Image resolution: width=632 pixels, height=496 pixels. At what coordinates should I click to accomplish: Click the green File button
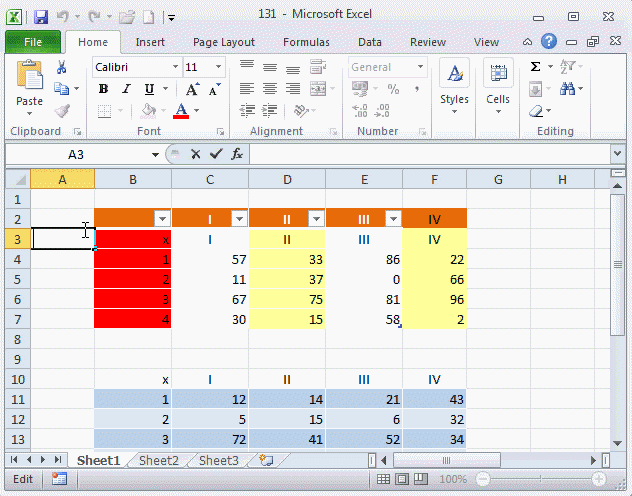(x=33, y=42)
